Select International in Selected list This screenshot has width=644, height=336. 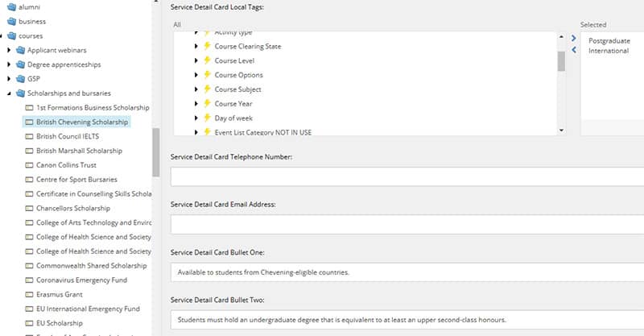[609, 51]
